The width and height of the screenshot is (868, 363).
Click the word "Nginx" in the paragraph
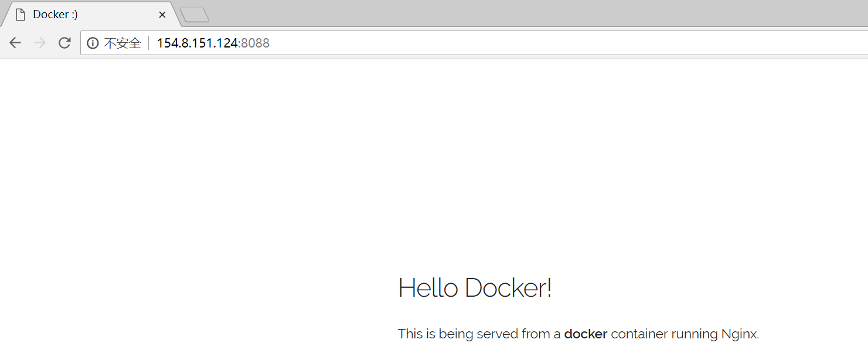[x=739, y=334]
